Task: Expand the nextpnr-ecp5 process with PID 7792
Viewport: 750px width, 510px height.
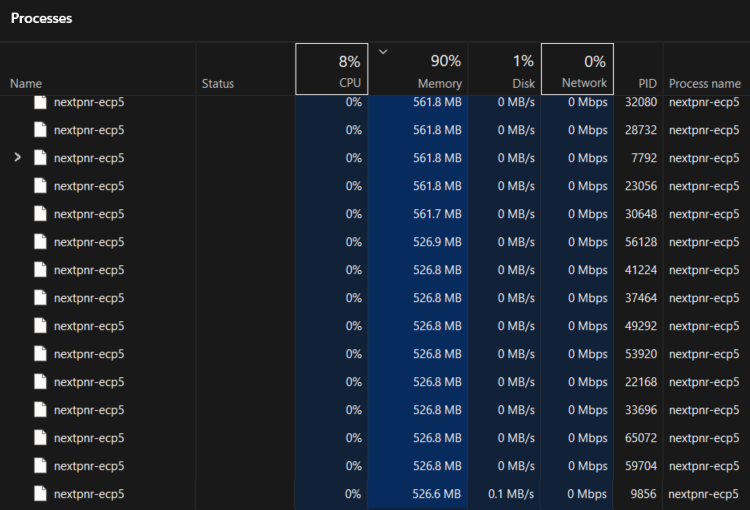Action: [18, 157]
